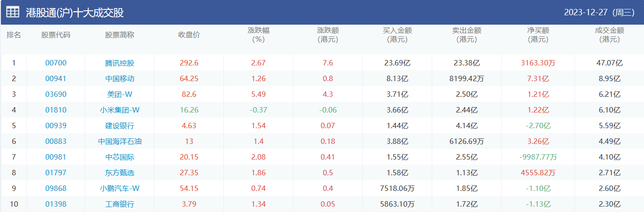Open 腾讯控股 stock name link
Image resolution: width=644 pixels, height=212 pixels.
pyautogui.click(x=120, y=63)
